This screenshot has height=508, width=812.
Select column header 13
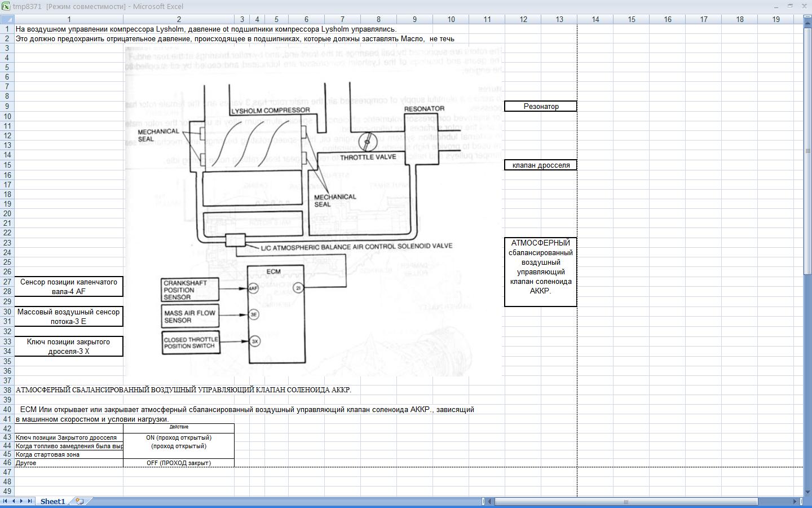tap(559, 19)
